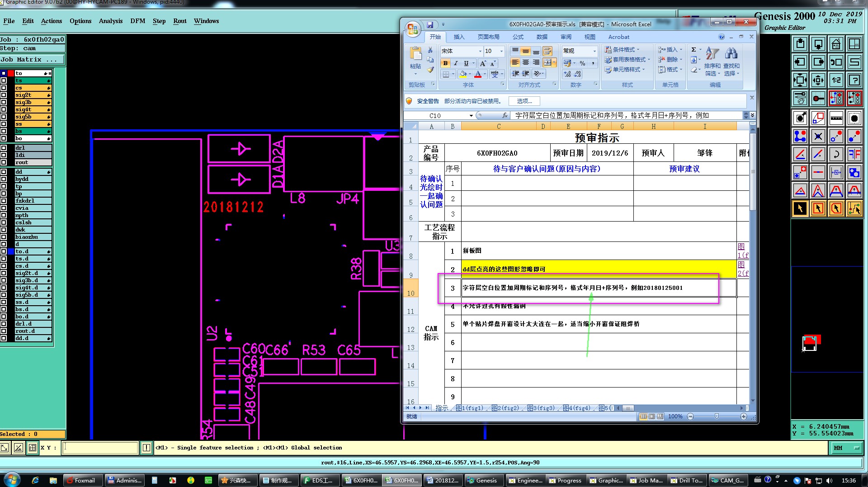Viewport: 868px width, 487px height.
Task: Select the net selection tool icon
Action: click(854, 208)
